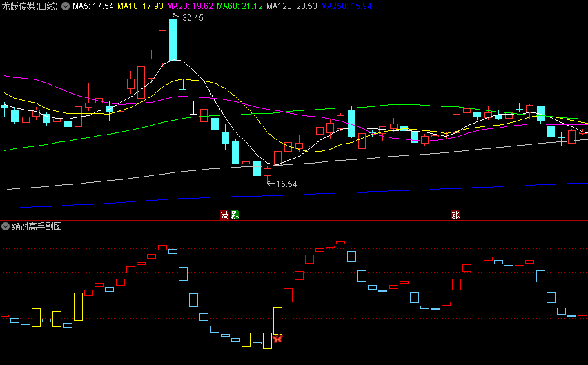Screen dimensions: 588x365
Task: Click the 绝对高手副图 indicator name
Action: point(37,226)
